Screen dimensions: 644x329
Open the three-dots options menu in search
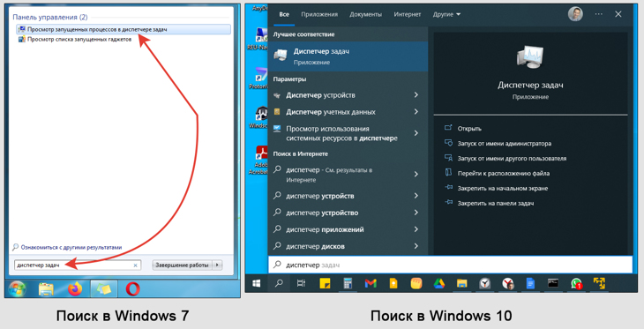point(599,14)
